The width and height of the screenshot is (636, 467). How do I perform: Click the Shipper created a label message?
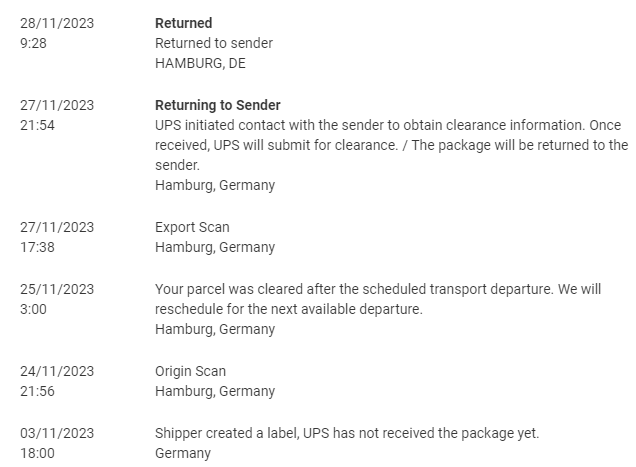(347, 433)
